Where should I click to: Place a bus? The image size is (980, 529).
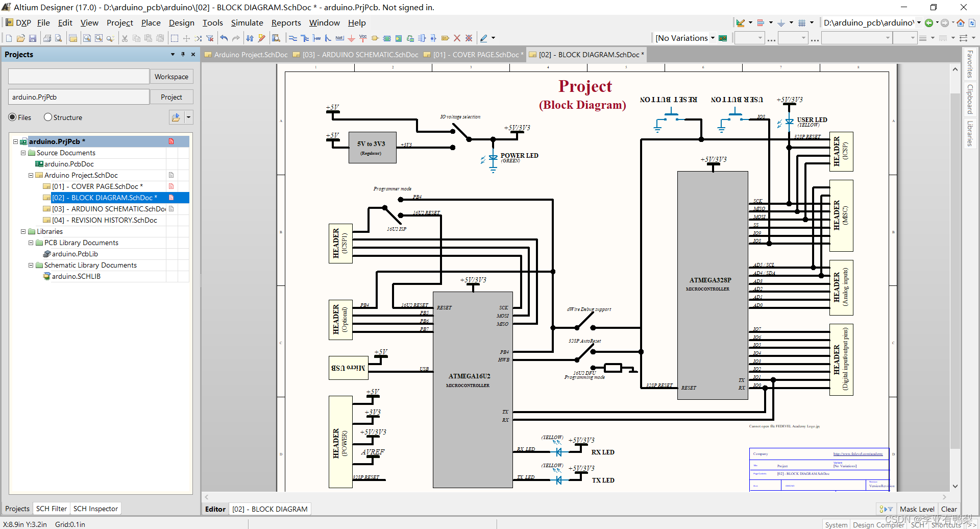coord(305,38)
